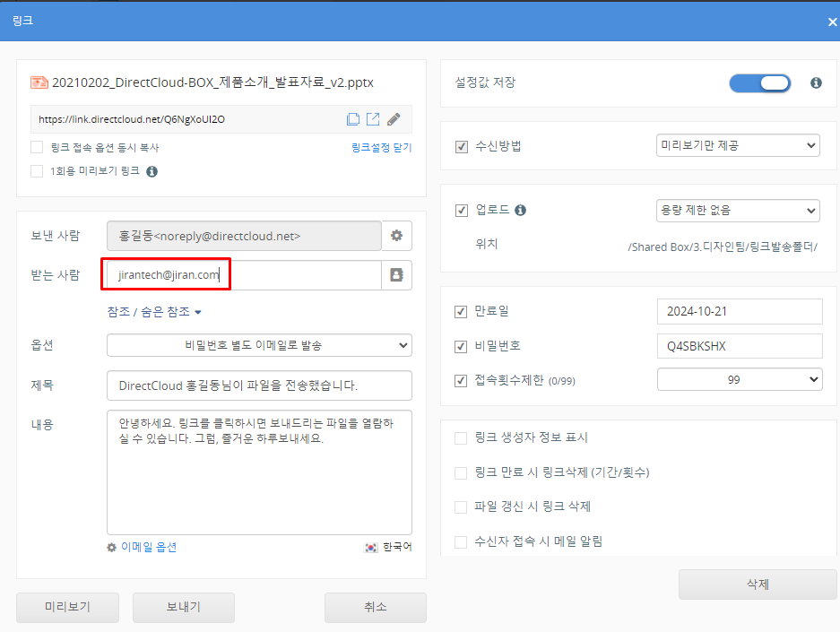Open 비밀번호 별도 이메일로 발송 option dropdown
Screen dimensions: 840x632
[x=259, y=345]
